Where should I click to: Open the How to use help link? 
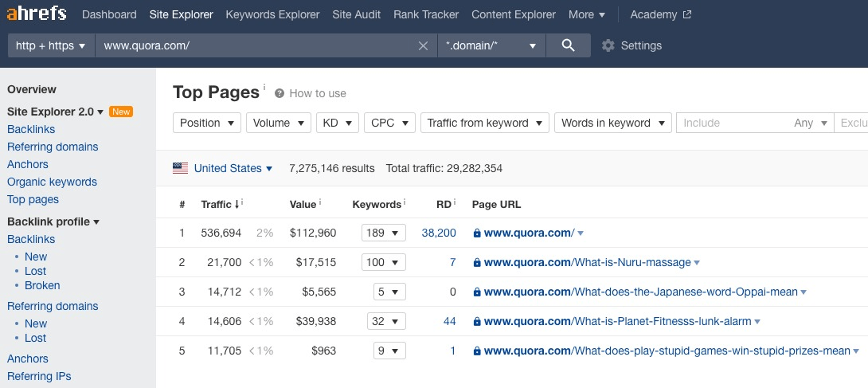point(317,93)
